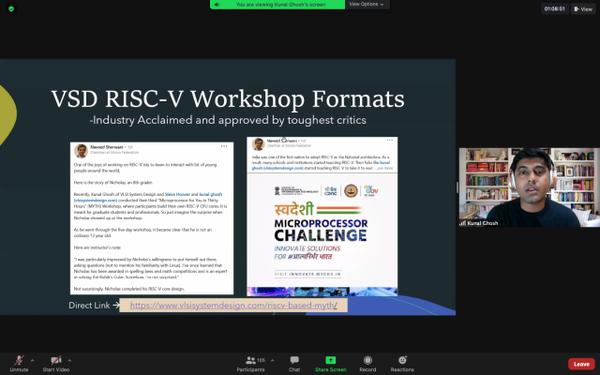Click the Unmute microphone icon
This screenshot has width=600, height=375.
tap(18, 360)
